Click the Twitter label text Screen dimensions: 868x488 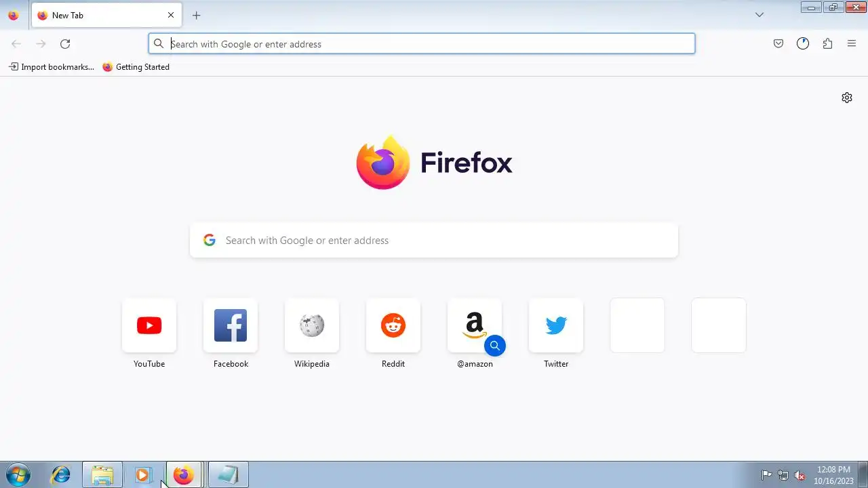556,364
